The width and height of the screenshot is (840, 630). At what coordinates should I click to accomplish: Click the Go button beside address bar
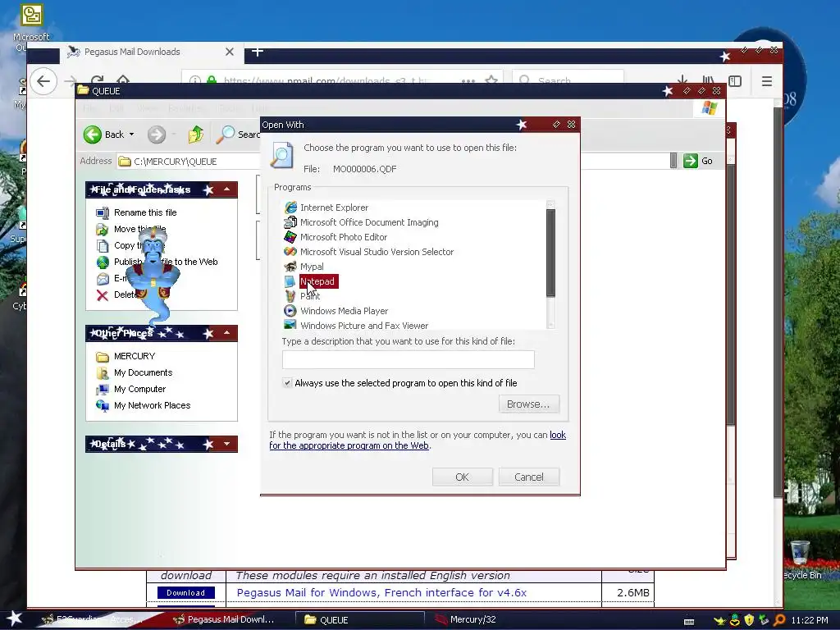pos(697,161)
